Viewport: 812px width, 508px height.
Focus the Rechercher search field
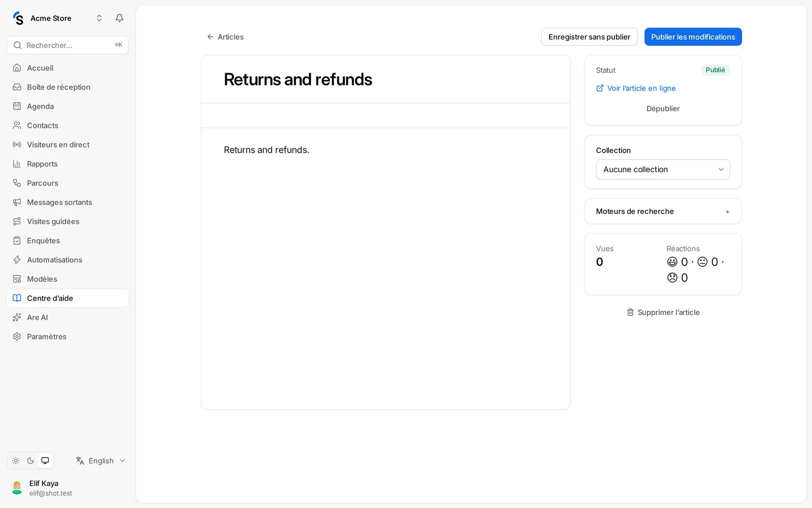pos(67,45)
